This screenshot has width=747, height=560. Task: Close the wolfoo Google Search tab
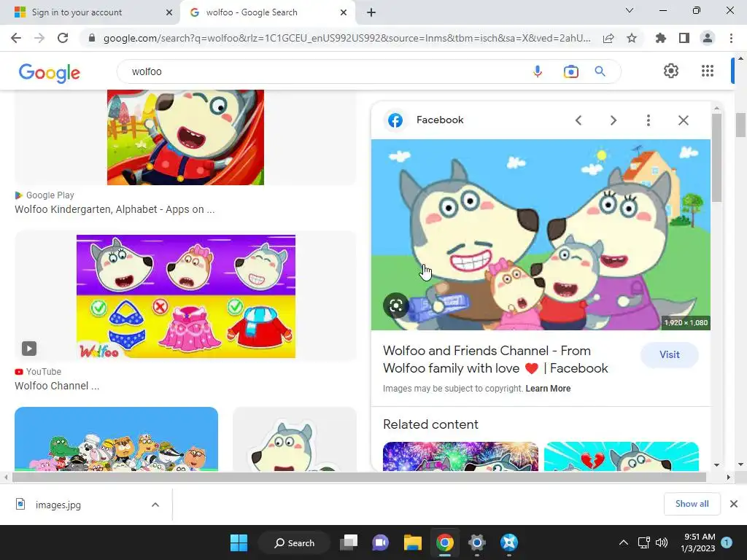(344, 12)
